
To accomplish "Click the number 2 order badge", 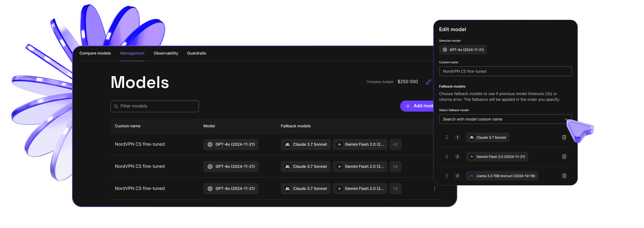I will [x=457, y=157].
